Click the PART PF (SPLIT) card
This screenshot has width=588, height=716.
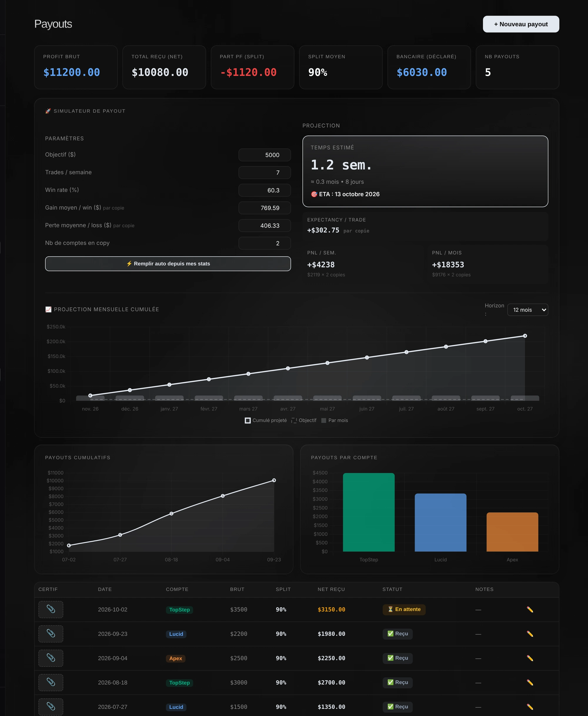[252, 67]
